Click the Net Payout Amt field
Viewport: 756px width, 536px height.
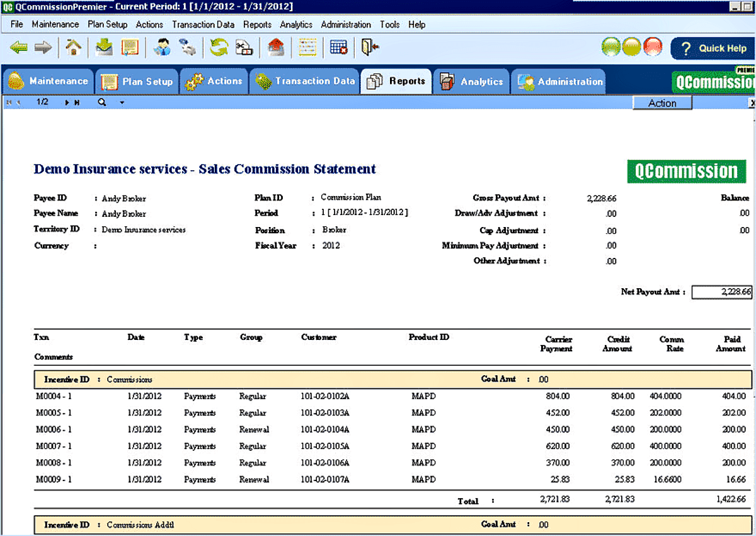(x=722, y=292)
